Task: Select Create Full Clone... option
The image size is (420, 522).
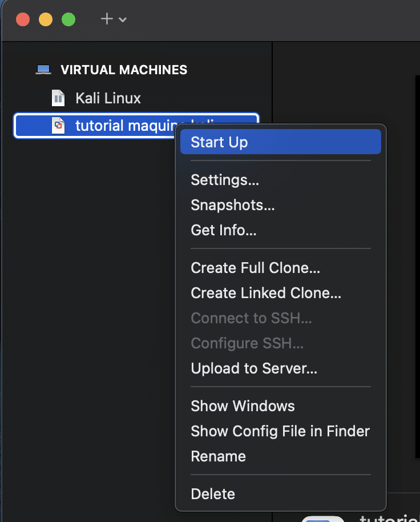Action: click(x=255, y=268)
